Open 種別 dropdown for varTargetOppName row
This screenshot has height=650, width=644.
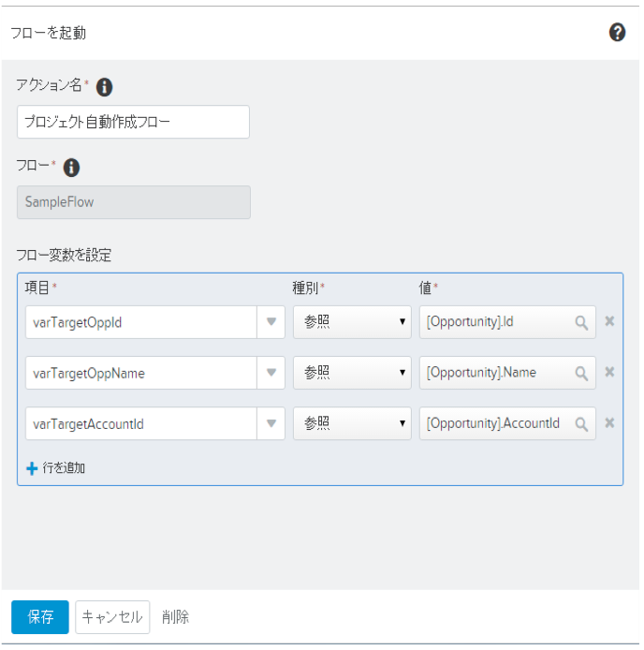[x=352, y=373]
